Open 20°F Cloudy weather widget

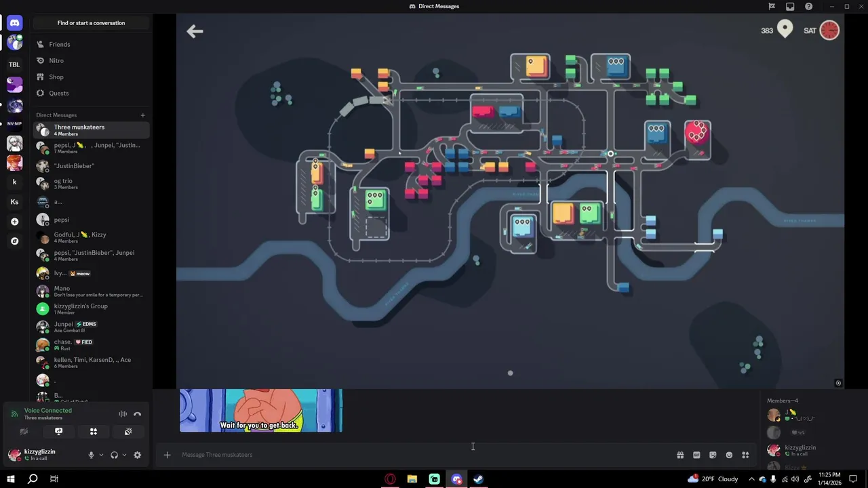click(712, 479)
